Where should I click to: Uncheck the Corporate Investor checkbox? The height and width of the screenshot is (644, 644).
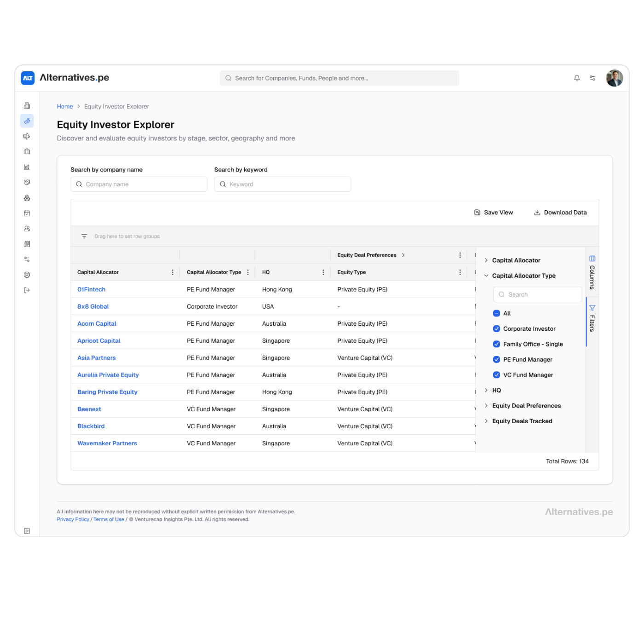pos(497,329)
